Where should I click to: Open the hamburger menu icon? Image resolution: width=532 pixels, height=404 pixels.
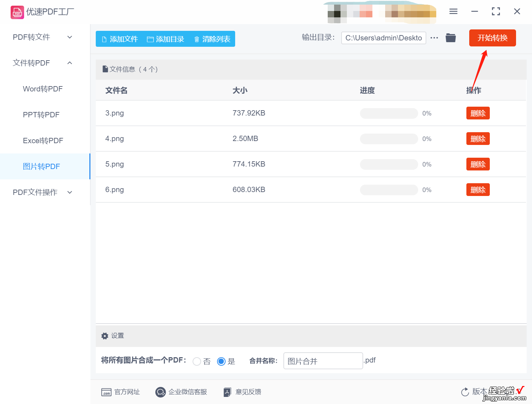click(x=453, y=11)
